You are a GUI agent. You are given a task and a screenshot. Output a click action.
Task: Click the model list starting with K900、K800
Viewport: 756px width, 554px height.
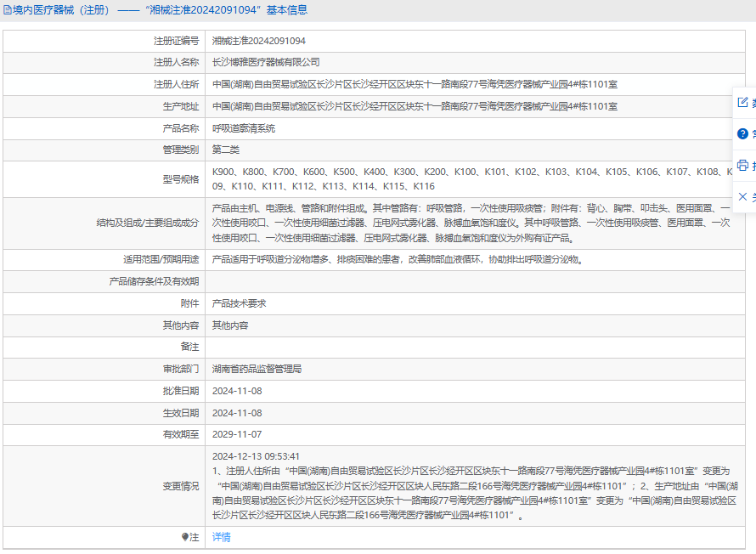[x=472, y=179]
